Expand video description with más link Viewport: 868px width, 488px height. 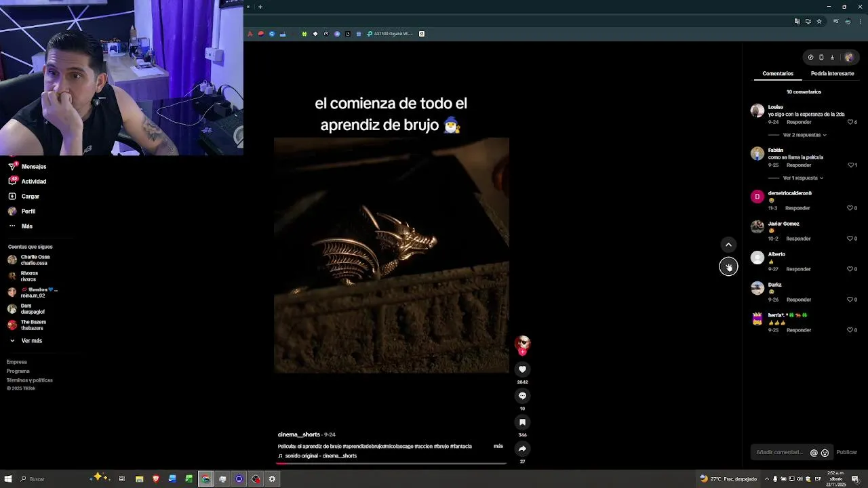point(498,446)
